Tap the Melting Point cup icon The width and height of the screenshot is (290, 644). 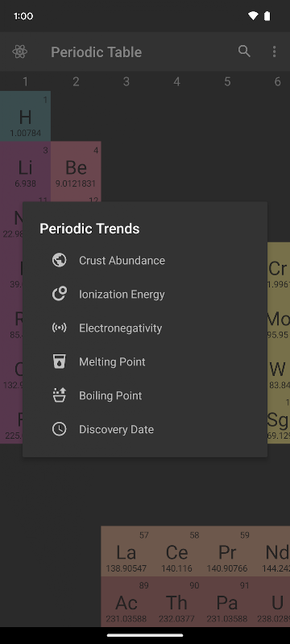tap(59, 361)
